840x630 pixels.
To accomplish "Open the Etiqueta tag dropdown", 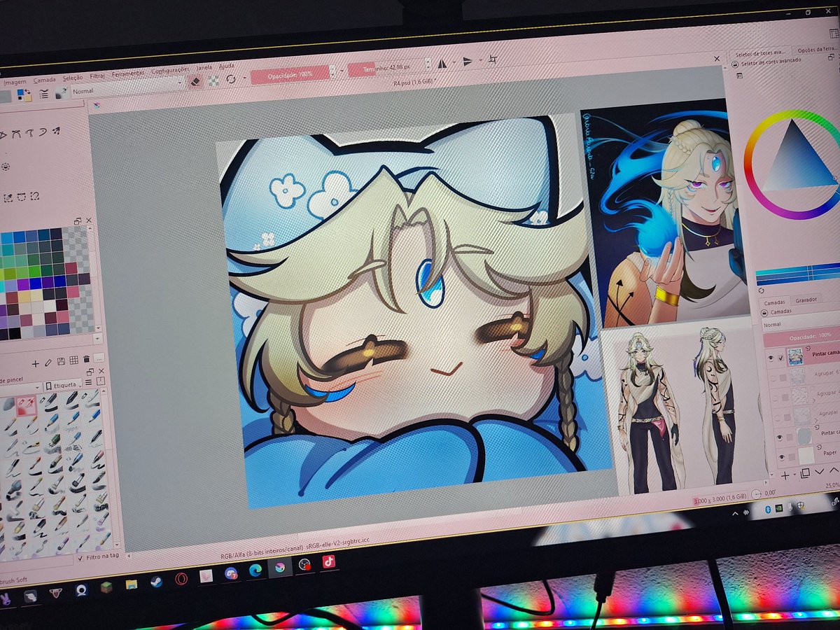I will point(64,384).
